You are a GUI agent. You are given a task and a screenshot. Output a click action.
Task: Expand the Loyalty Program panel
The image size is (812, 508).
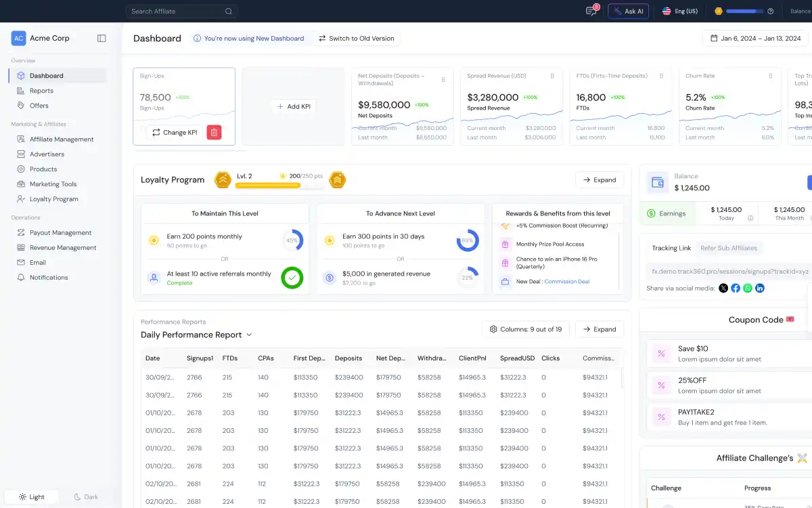[600, 179]
